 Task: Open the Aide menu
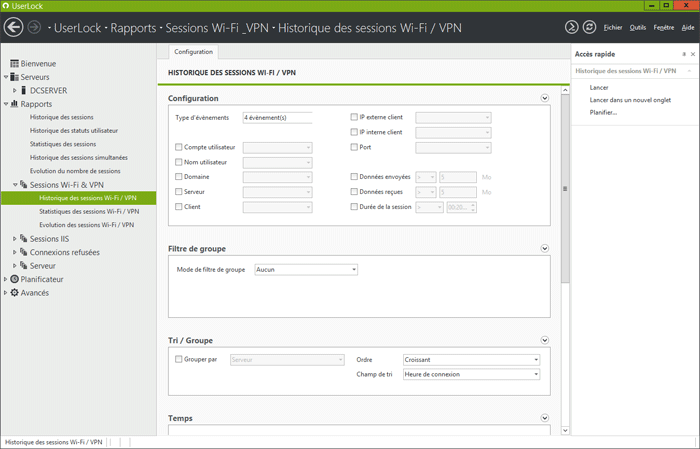pos(688,28)
